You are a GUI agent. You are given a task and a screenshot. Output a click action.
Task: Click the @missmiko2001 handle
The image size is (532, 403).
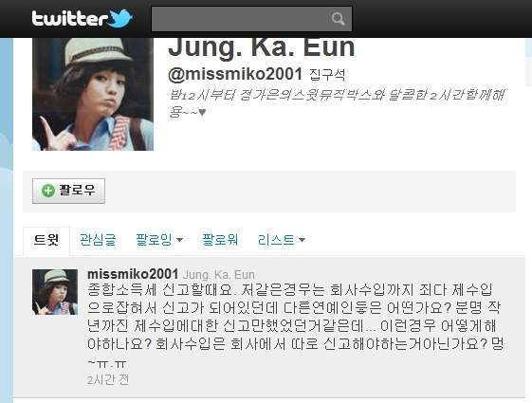point(235,74)
